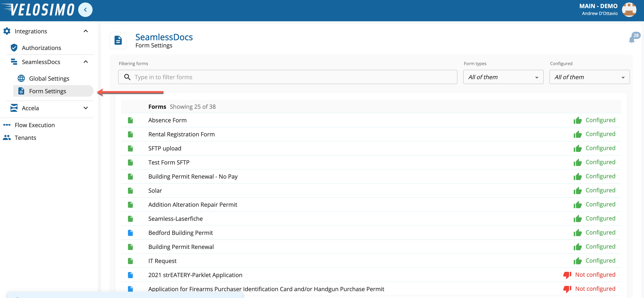
Task: Open the Configured filter dropdown
Action: click(589, 77)
